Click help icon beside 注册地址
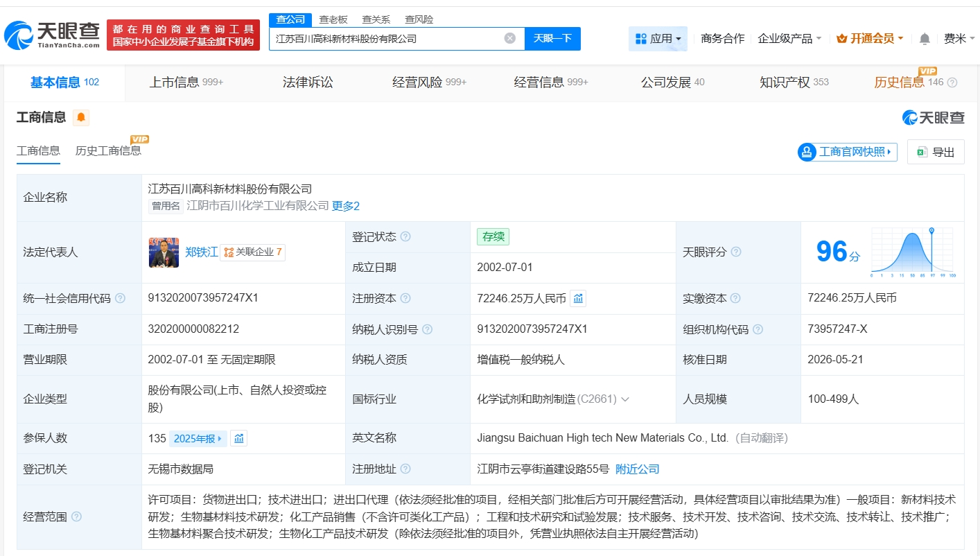980x556 pixels. point(405,469)
